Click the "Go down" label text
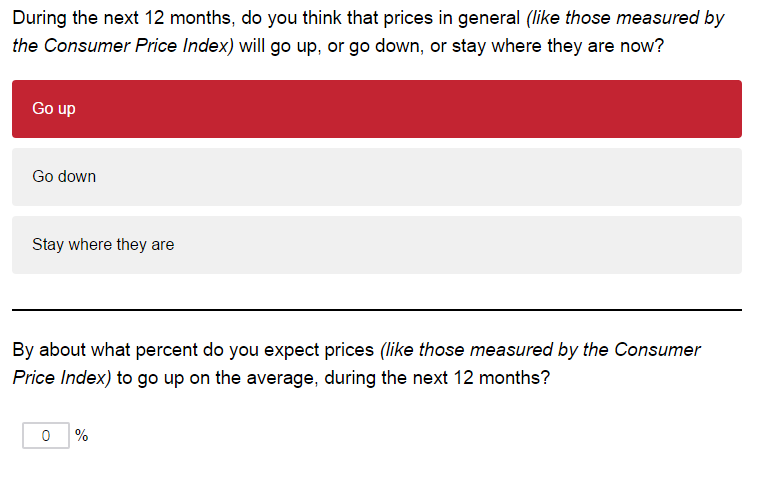The height and width of the screenshot is (488, 767). click(x=64, y=177)
